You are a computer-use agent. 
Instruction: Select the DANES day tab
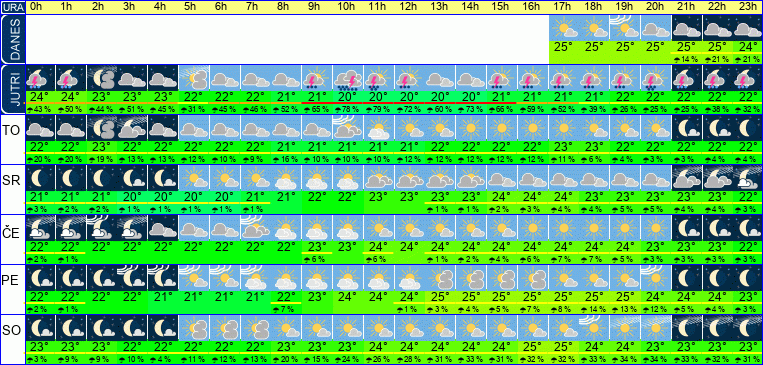coord(12,39)
